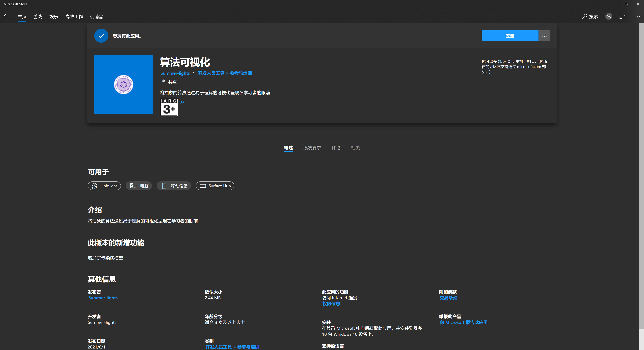The image size is (644, 350).
Task: Open the 游戏 navigation menu item
Action: (x=38, y=16)
